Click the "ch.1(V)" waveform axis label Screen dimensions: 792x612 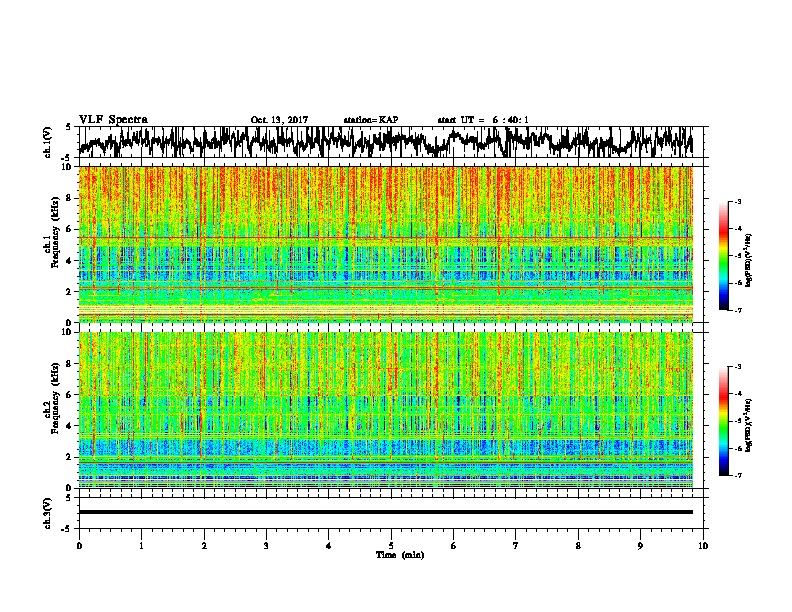click(x=48, y=142)
